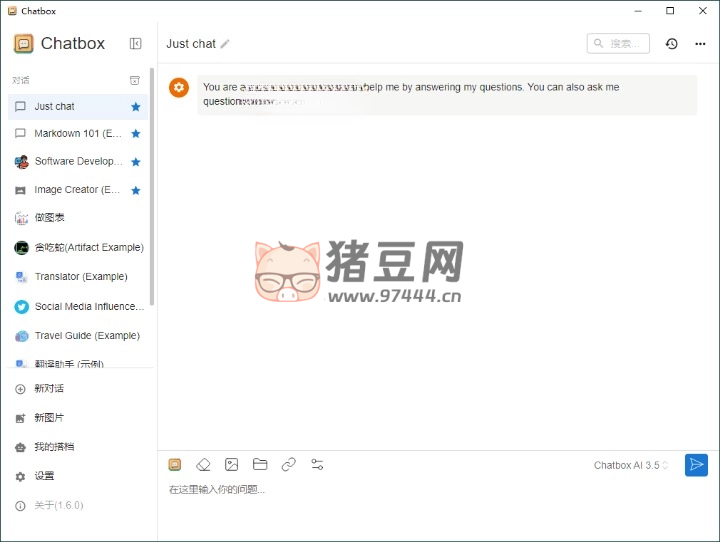This screenshot has width=720, height=542.
Task: Toggle star on Image Creator conversation
Action: point(136,190)
